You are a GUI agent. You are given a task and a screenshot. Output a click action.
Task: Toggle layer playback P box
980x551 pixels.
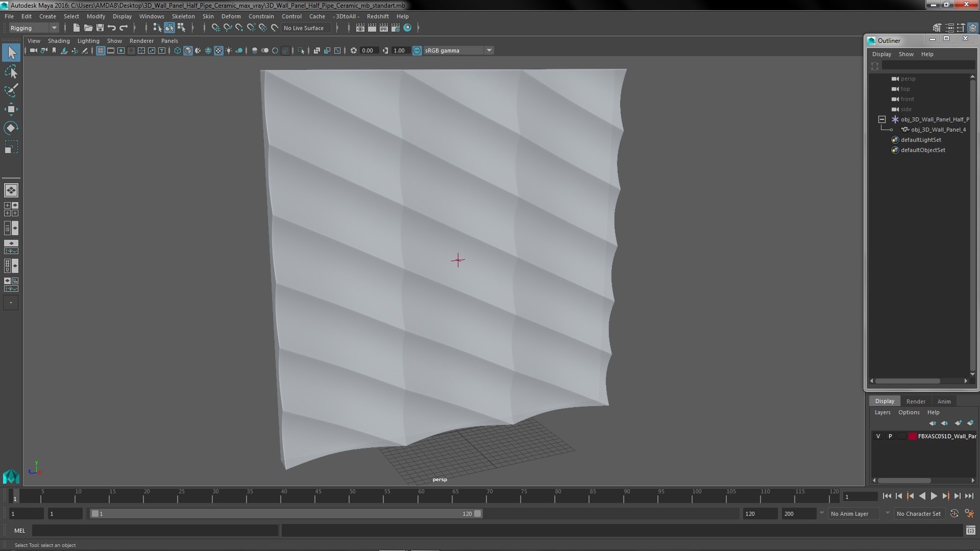(x=890, y=436)
